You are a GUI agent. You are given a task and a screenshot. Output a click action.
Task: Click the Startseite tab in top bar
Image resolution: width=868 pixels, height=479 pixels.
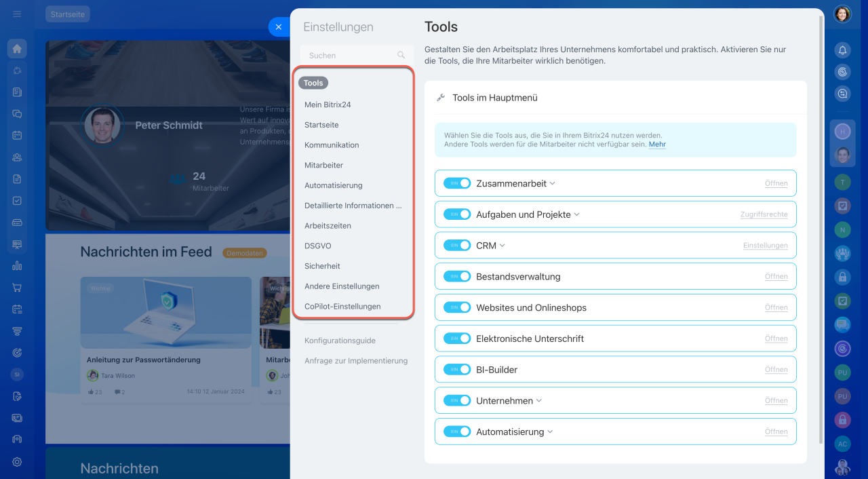[x=68, y=14]
